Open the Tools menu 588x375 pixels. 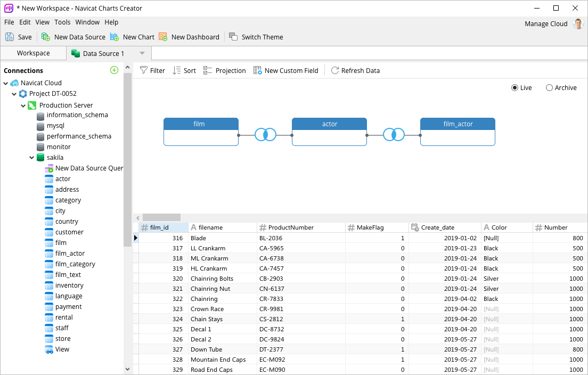(x=62, y=22)
